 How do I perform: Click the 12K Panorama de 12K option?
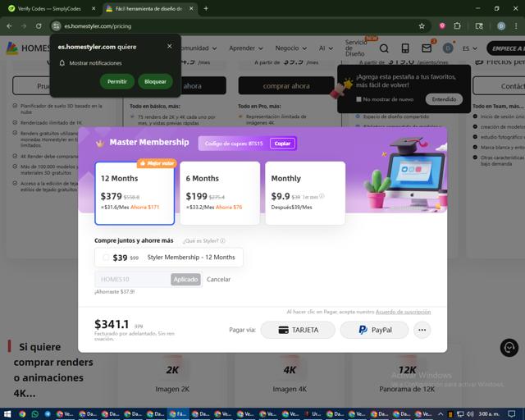pos(407,378)
